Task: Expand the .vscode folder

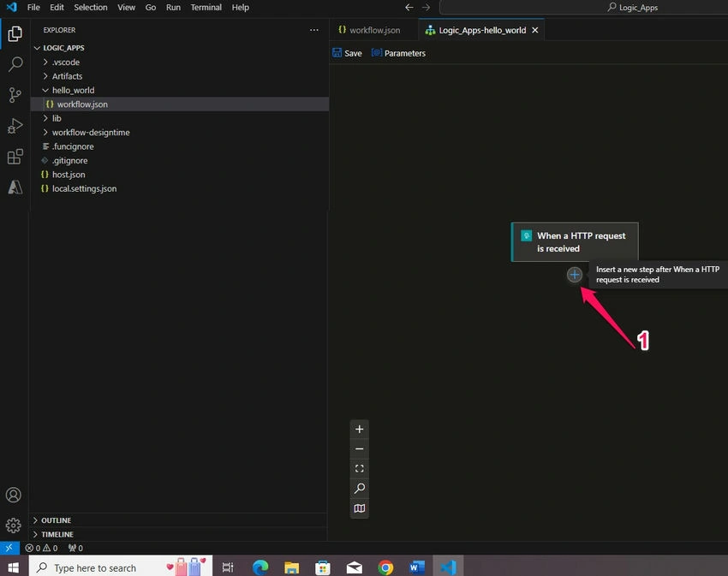Action: [x=180, y=62]
